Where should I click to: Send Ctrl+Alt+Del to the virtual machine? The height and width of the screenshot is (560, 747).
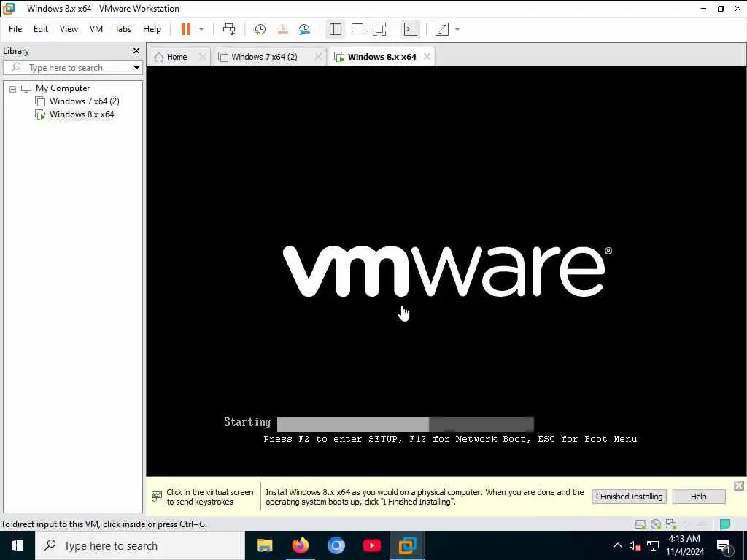click(229, 29)
